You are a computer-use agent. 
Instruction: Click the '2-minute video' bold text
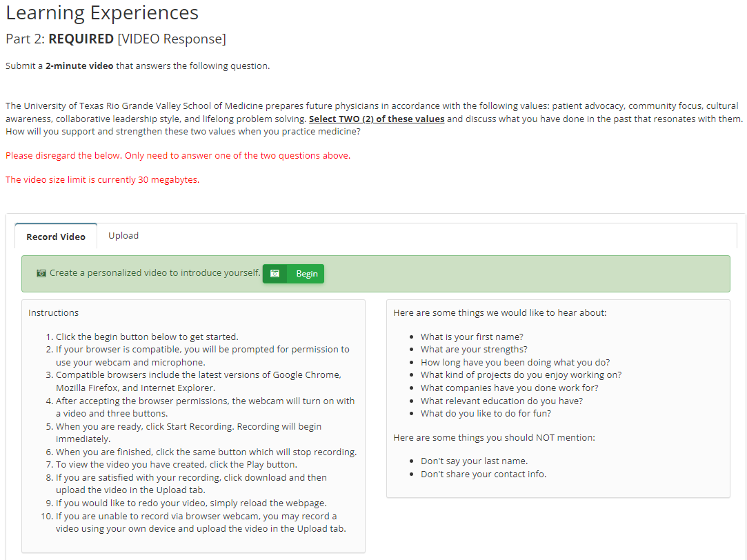[79, 66]
